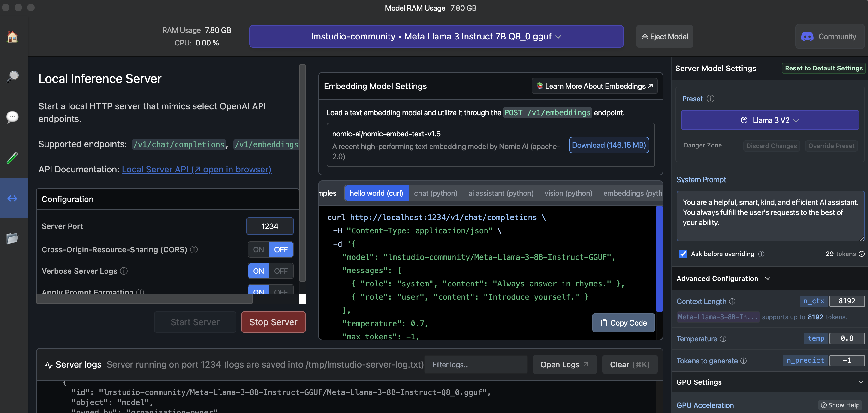Open the Llama 3 V2 preset dropdown

pyautogui.click(x=770, y=120)
